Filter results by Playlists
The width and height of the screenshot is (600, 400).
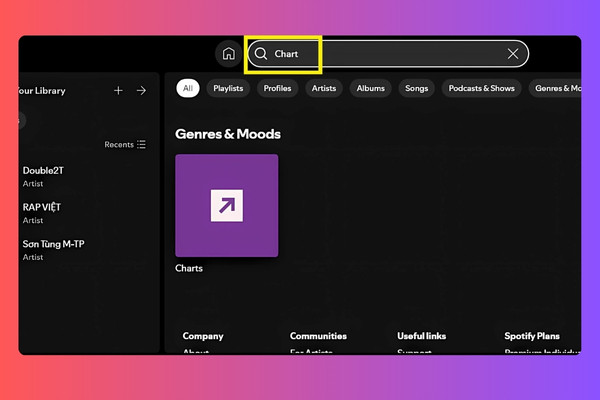228,88
